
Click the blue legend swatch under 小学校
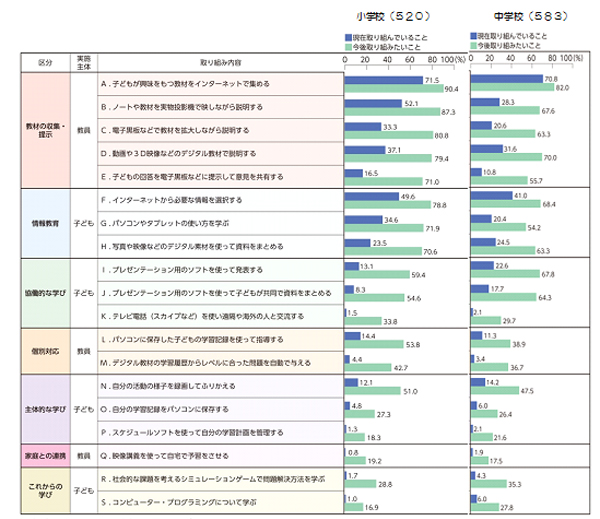tap(347, 36)
